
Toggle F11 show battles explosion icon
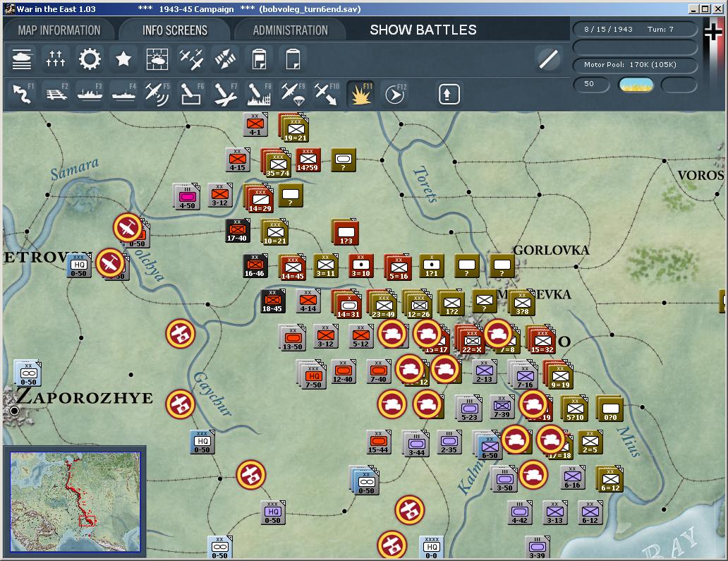coord(360,94)
